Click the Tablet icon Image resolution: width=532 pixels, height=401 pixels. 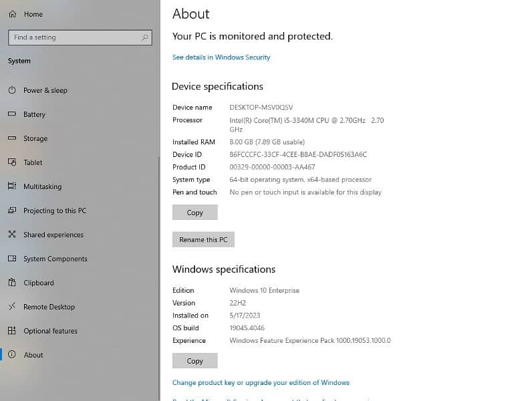12,162
